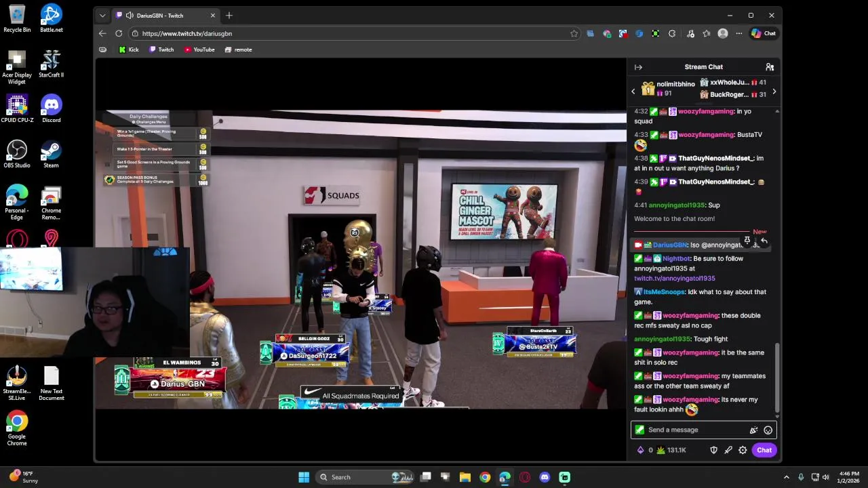The width and height of the screenshot is (868, 488).
Task: Open remote bookmark
Action: click(238, 49)
